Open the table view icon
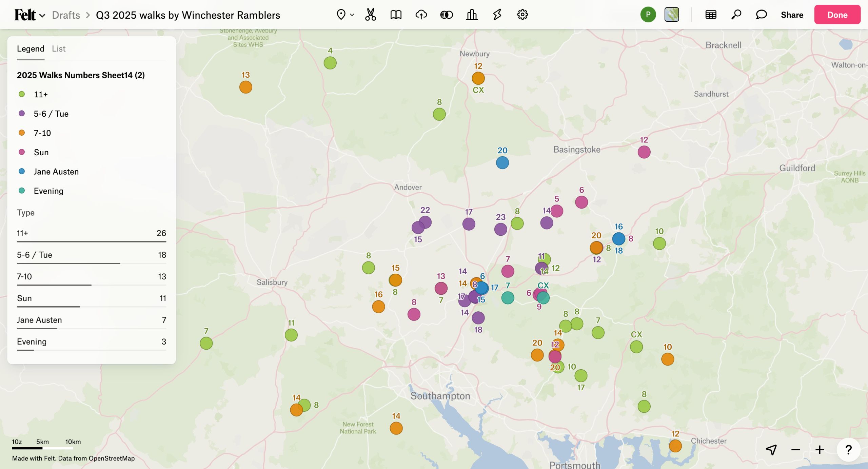 (x=711, y=15)
